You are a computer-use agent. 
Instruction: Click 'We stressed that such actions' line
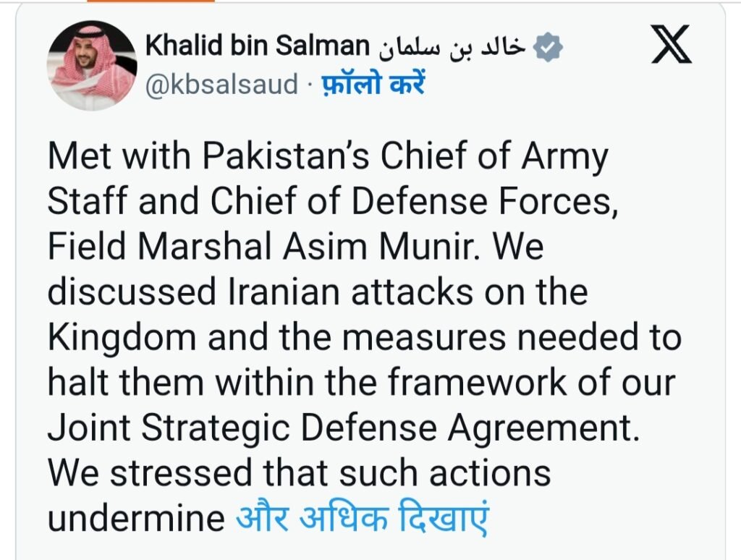[299, 473]
